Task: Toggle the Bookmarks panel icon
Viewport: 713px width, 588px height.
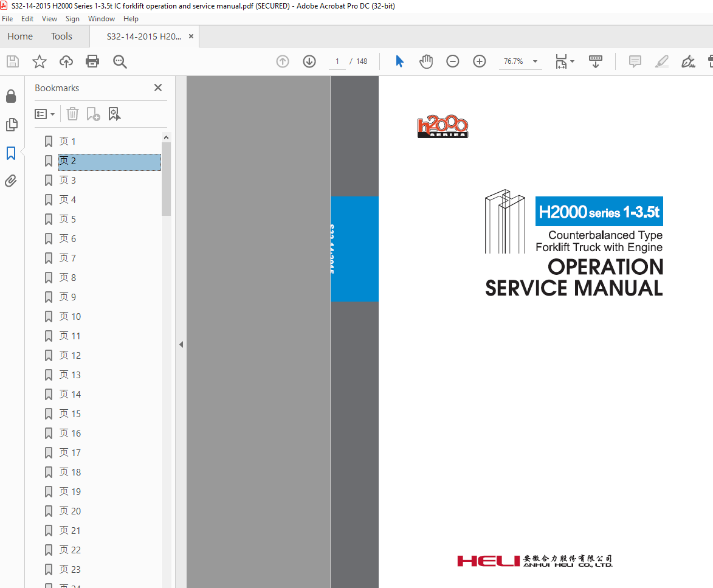Action: [11, 153]
